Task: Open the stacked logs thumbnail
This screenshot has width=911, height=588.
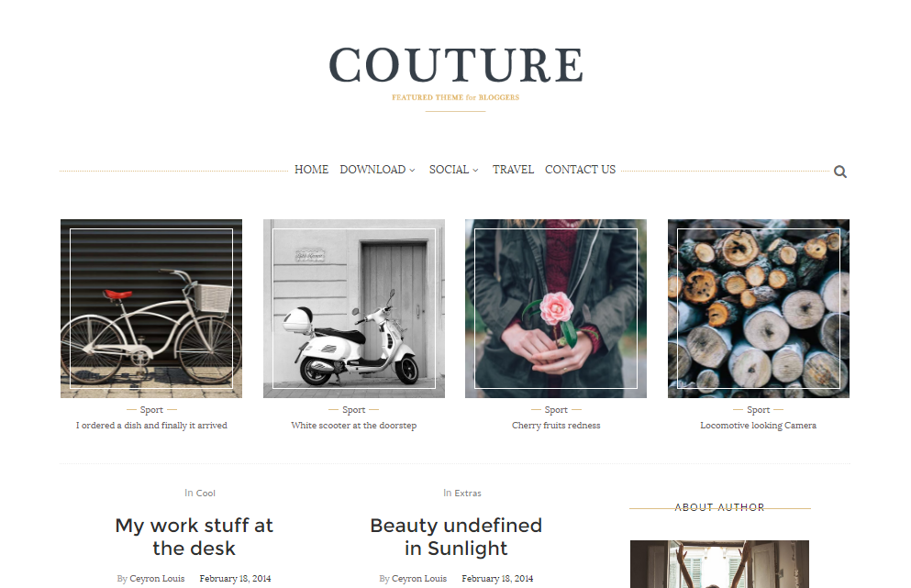Action: pyautogui.click(x=758, y=308)
